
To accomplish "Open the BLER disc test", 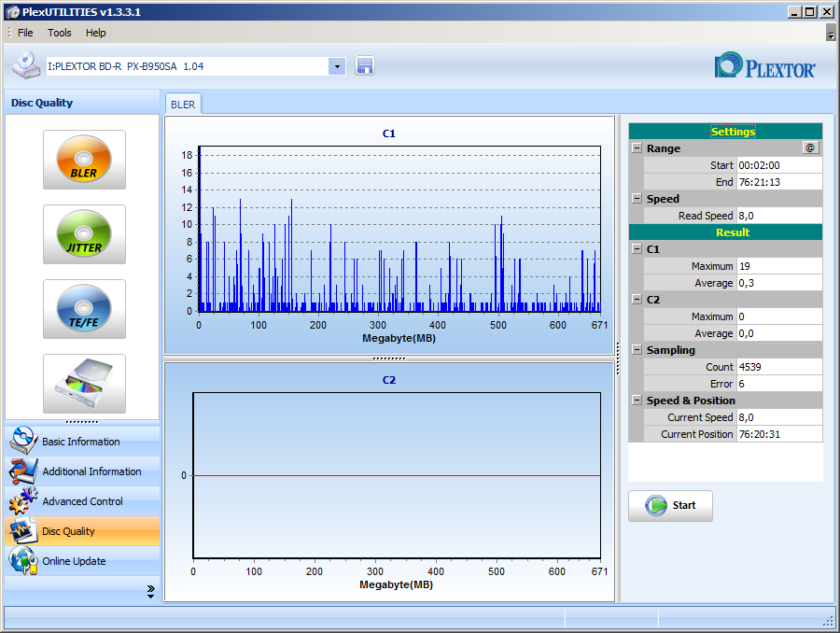I will click(84, 160).
